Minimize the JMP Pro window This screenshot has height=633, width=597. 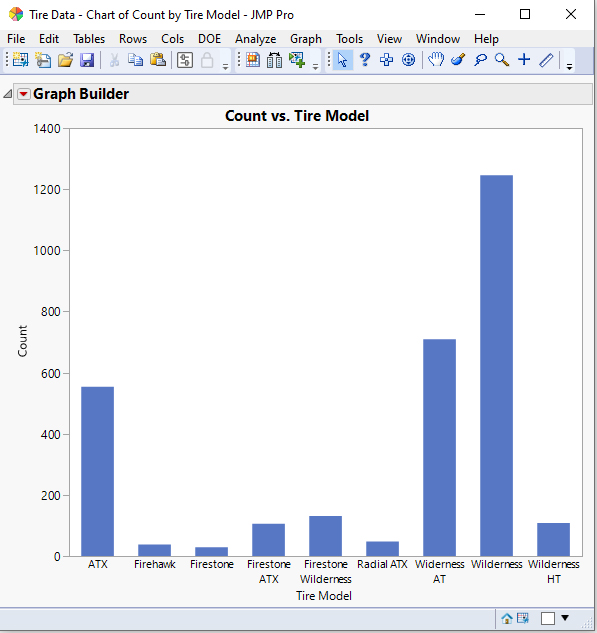480,15
